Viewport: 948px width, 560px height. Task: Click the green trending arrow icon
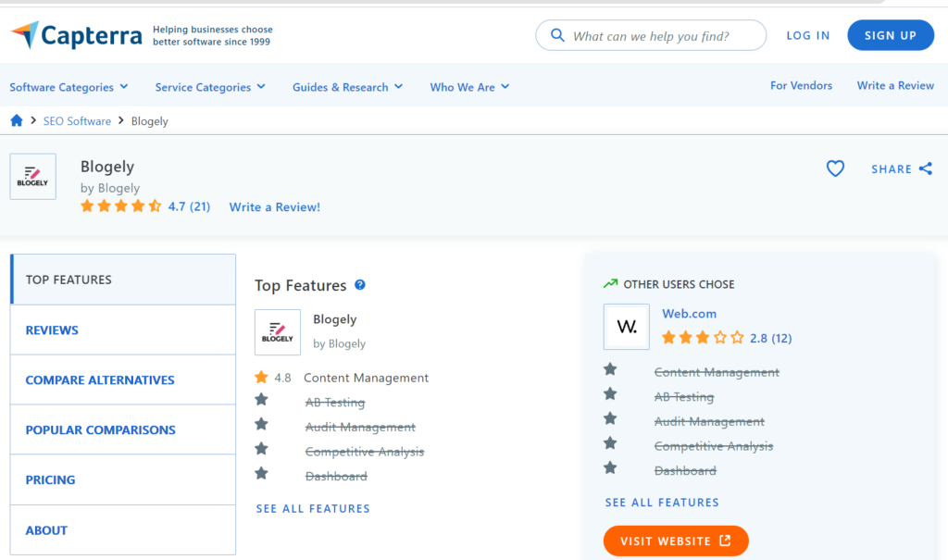click(610, 283)
